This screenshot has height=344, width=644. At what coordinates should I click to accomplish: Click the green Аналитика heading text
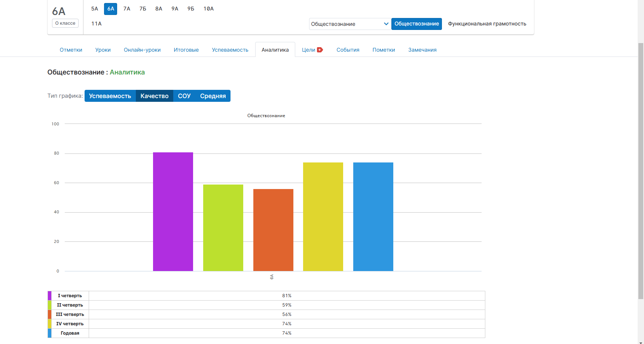127,72
